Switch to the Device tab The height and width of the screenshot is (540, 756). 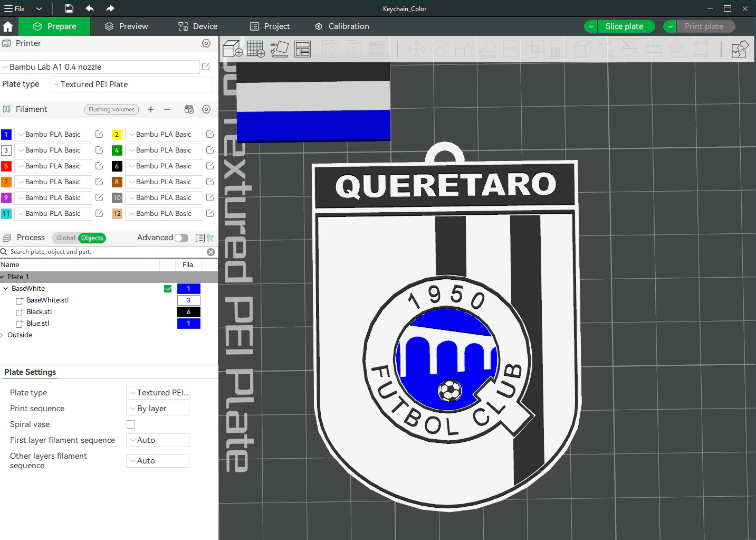[198, 26]
